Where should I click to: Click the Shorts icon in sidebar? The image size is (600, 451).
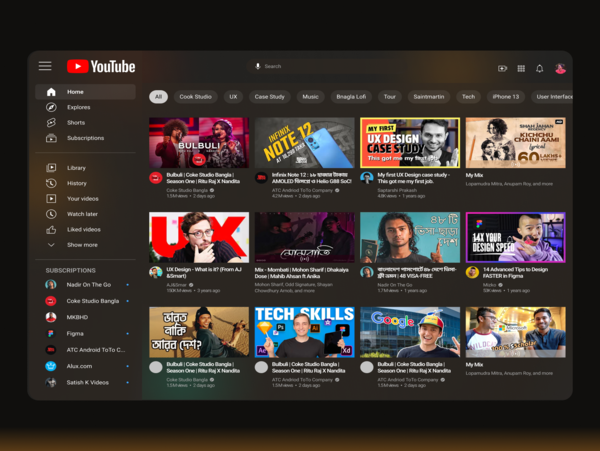[x=51, y=122]
